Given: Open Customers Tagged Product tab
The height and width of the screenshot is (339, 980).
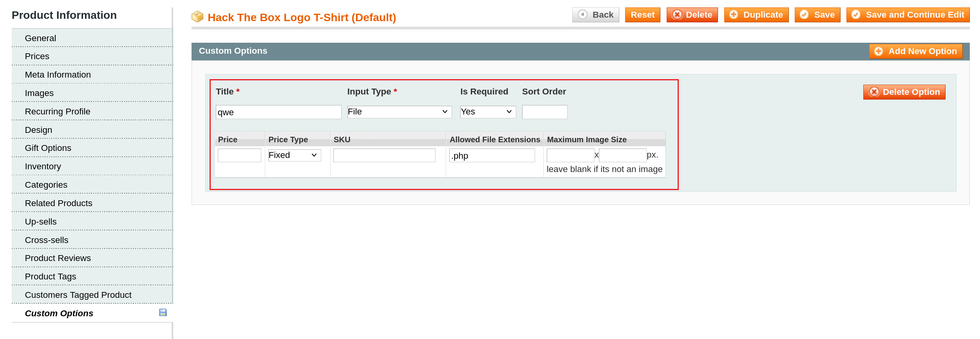Looking at the screenshot, I should [92, 295].
